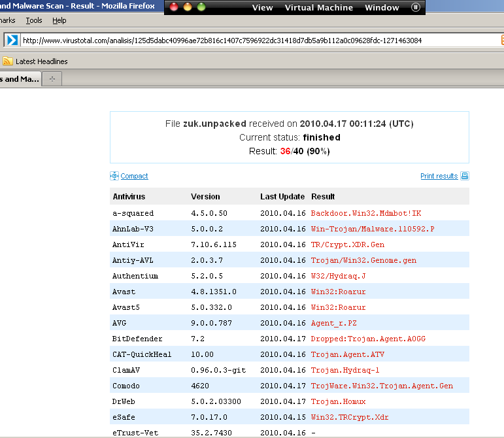Click the Win-Trojan/Malware.110592.P result
The height and width of the screenshot is (438, 504).
[x=373, y=229]
